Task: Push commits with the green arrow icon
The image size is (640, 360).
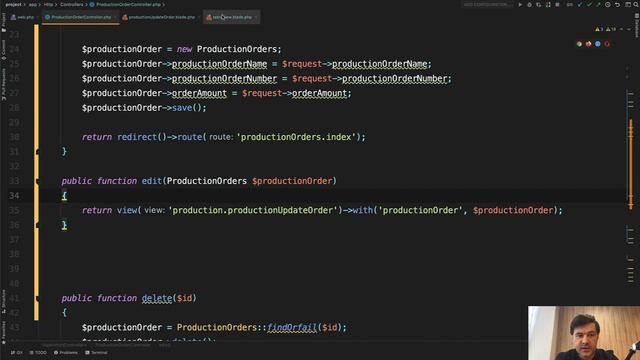Action: coord(598,4)
